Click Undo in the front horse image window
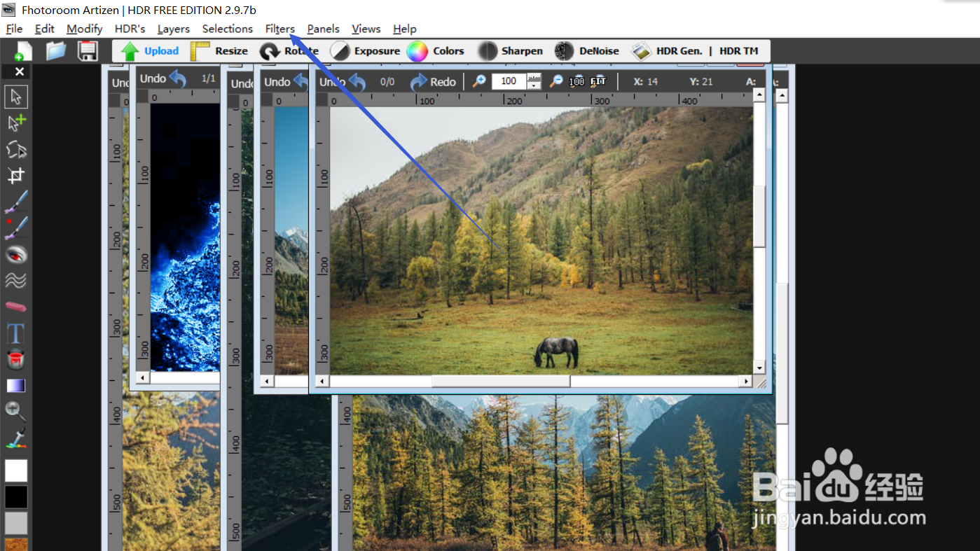 point(343,82)
